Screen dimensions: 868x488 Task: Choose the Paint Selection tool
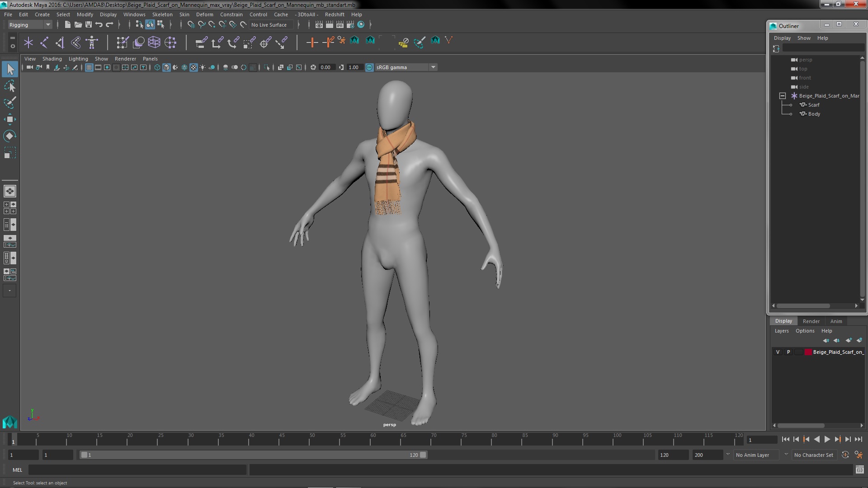point(10,103)
